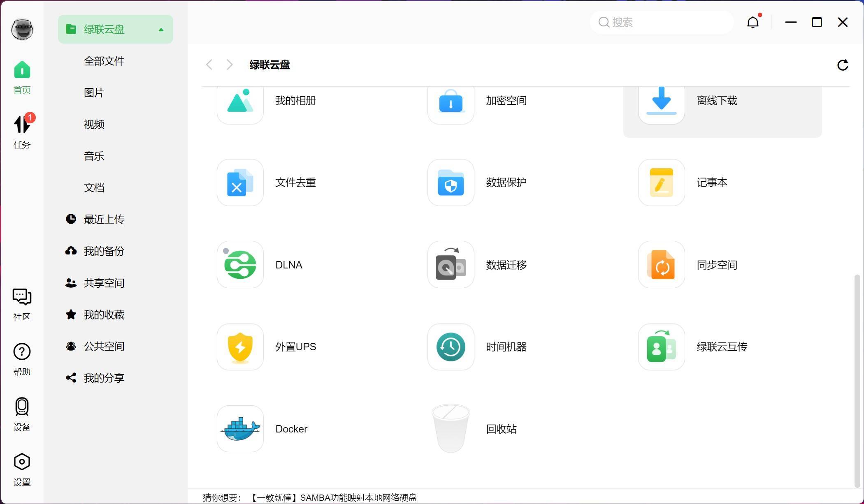864x504 pixels.
Task: Select 音乐 in the sidebar
Action: pos(94,156)
